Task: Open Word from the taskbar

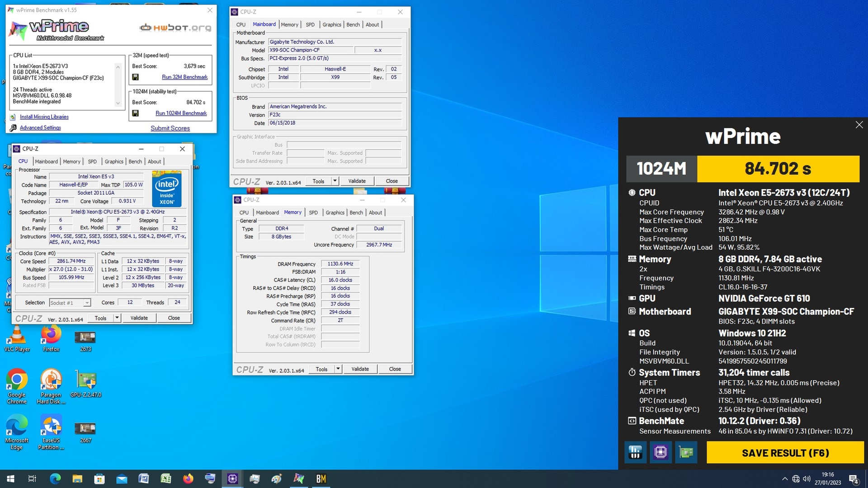Action: click(144, 479)
